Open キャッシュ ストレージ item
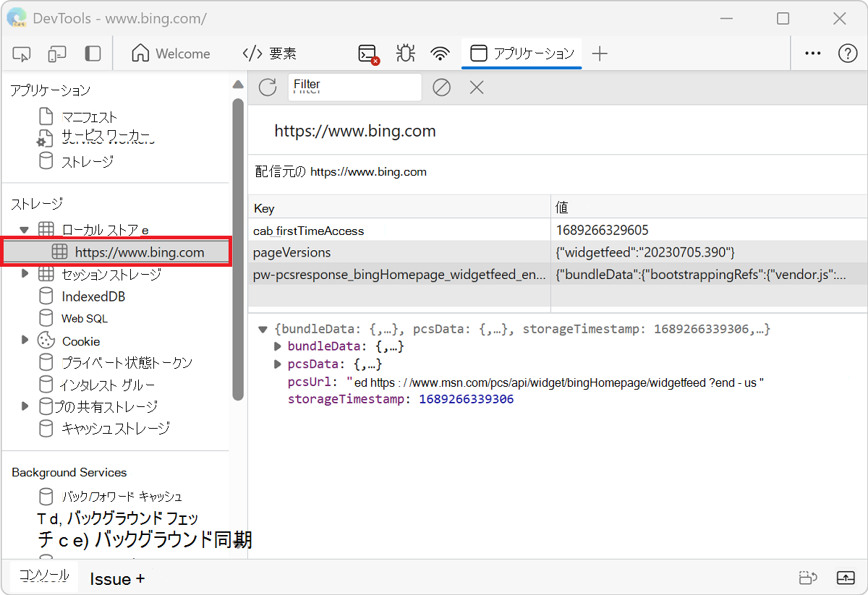Screen dimensions: 868x595 tap(115, 428)
